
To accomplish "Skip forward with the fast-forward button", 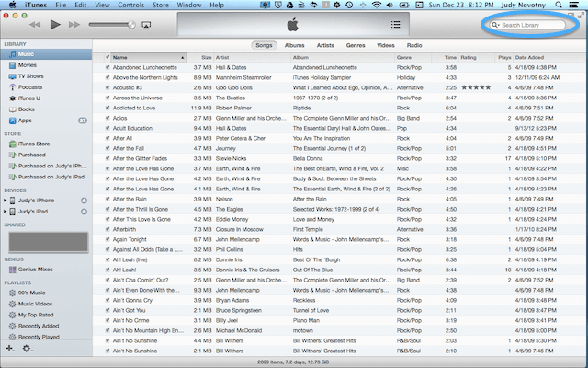I will [x=74, y=25].
